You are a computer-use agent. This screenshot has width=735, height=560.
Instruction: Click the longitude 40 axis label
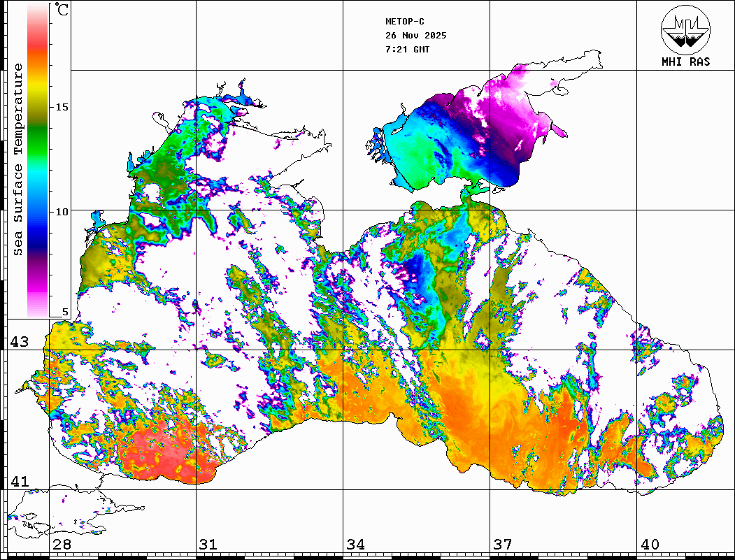tap(649, 545)
